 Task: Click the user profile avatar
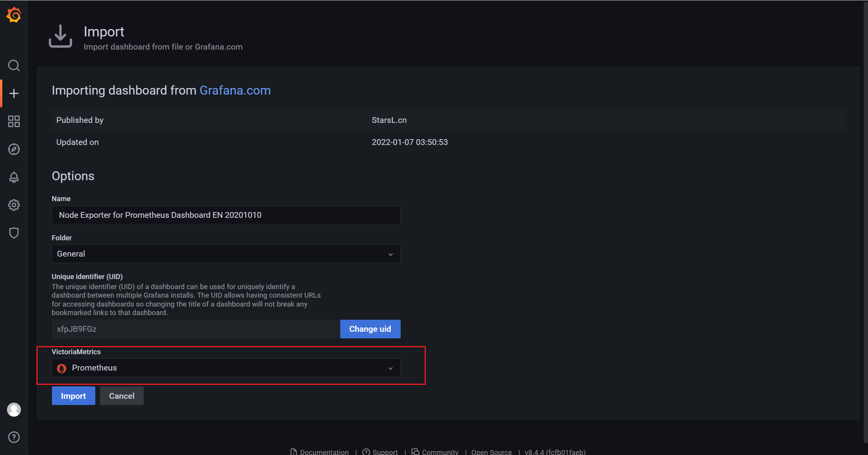pyautogui.click(x=14, y=410)
